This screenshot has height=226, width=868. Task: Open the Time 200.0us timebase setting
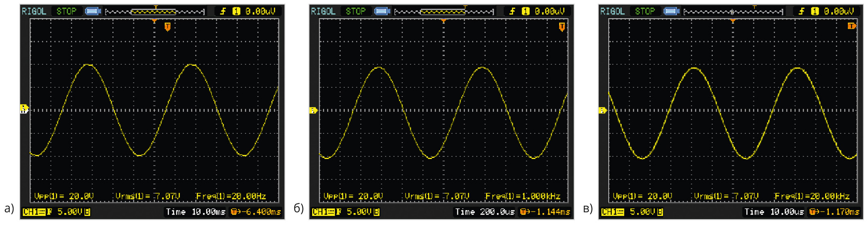(x=485, y=212)
